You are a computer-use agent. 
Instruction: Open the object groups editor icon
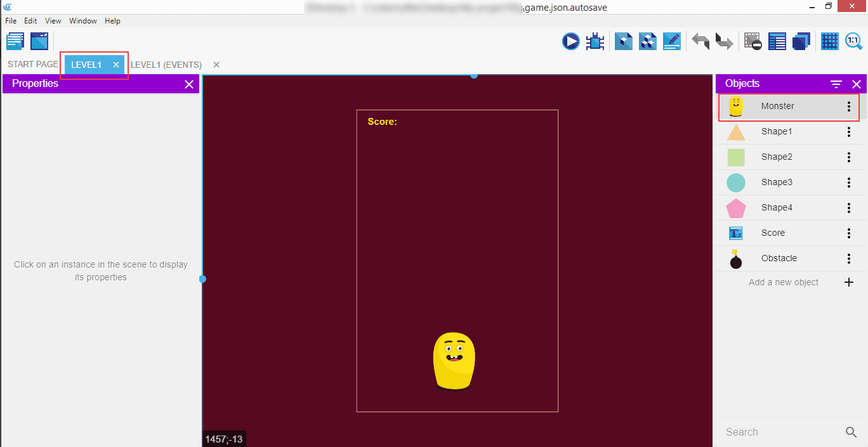point(647,42)
